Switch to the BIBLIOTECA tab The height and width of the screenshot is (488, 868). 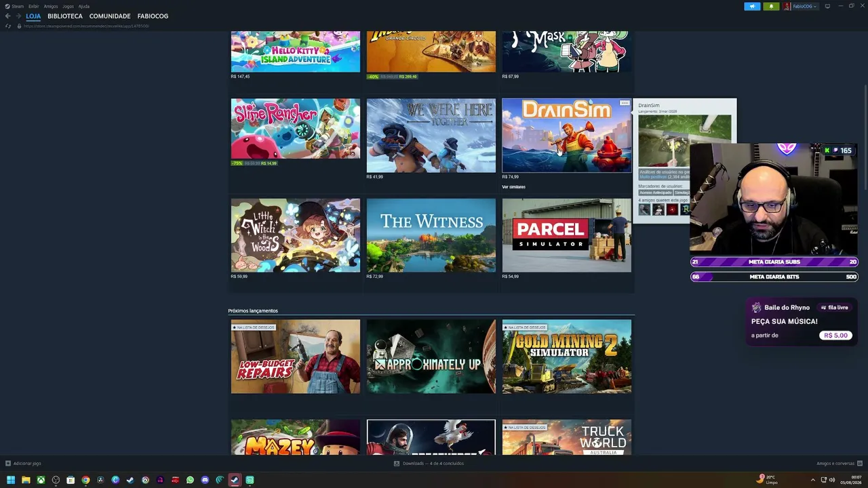pos(65,16)
